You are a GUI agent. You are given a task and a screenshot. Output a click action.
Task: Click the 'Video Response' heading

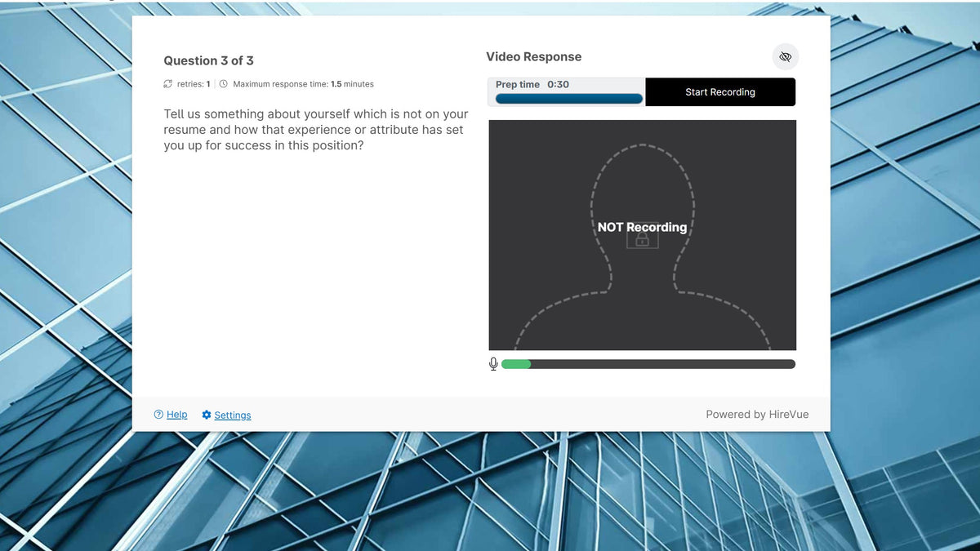[534, 57]
